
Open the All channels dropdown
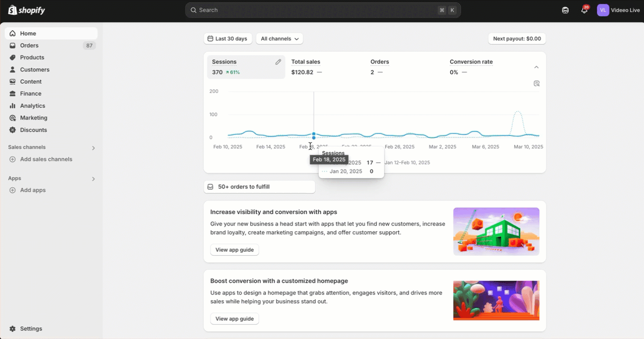[279, 39]
